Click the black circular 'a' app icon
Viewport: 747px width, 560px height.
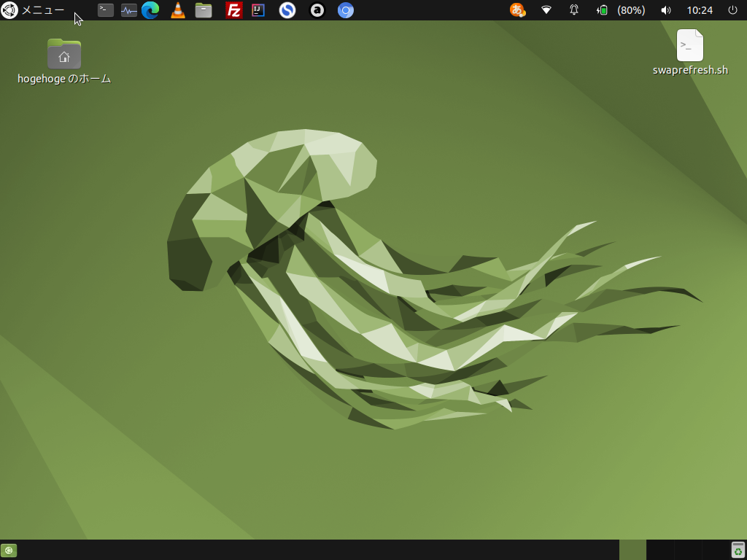[317, 10]
